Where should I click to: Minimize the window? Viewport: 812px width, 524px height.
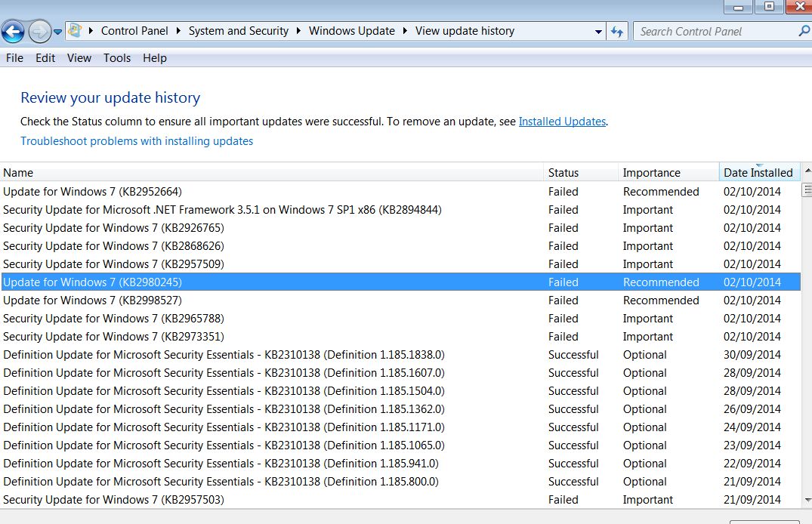[x=739, y=7]
